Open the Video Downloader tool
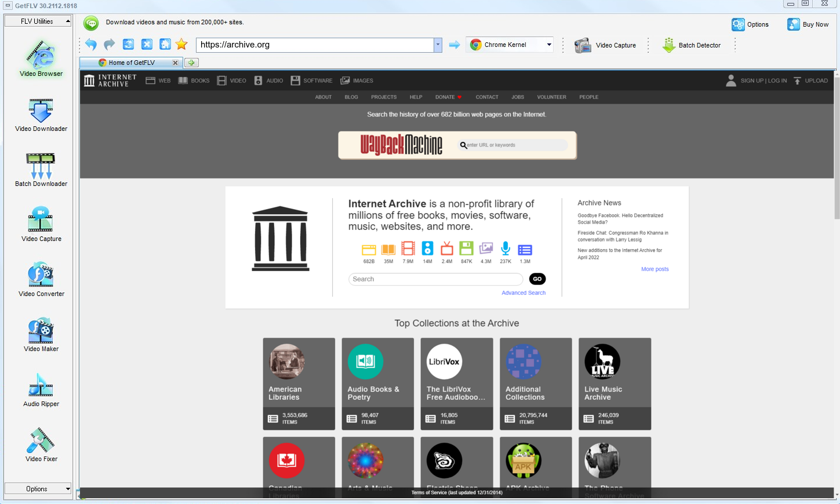The height and width of the screenshot is (504, 840). click(x=41, y=115)
